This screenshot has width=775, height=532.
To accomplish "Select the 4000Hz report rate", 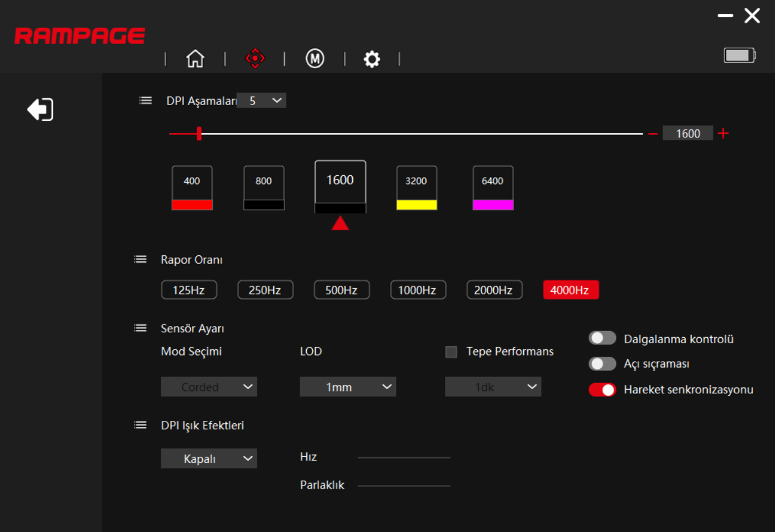I will click(x=570, y=290).
